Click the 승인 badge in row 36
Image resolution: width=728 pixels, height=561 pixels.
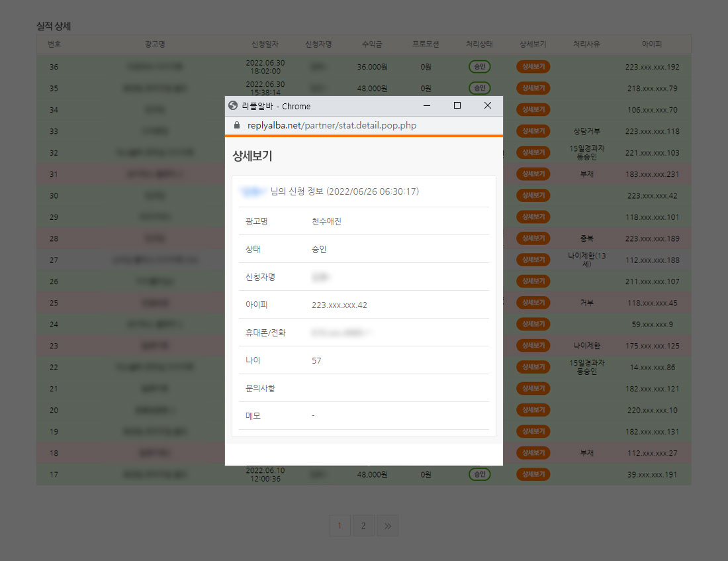[479, 67]
